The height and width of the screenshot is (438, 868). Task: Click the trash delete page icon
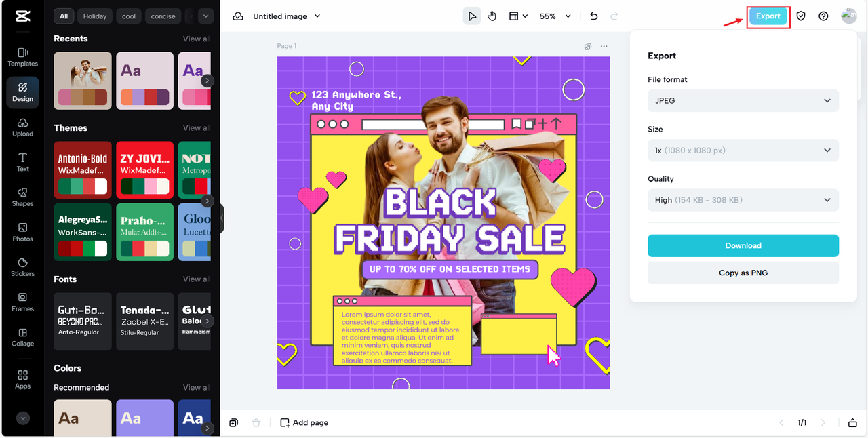pyautogui.click(x=256, y=422)
